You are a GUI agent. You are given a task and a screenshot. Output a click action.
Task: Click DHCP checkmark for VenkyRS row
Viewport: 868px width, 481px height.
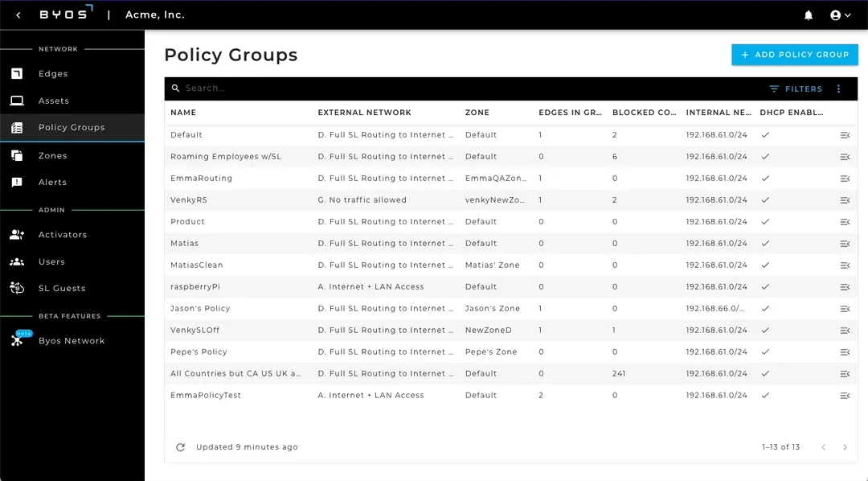[765, 200]
